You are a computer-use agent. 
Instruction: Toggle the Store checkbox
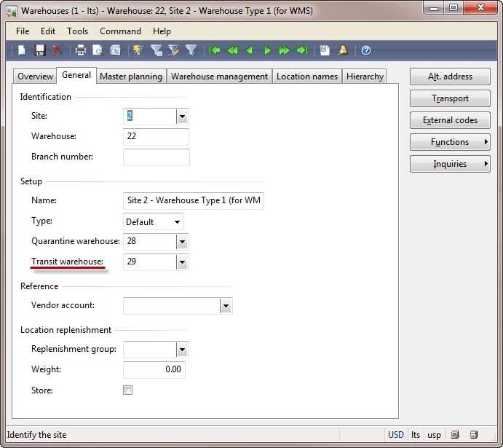point(127,390)
